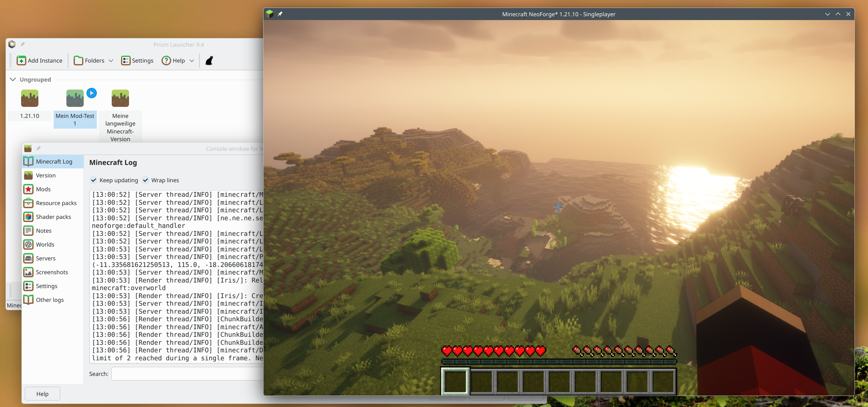Open launcher Settings from the toolbar
The image size is (868, 407).
click(x=137, y=61)
